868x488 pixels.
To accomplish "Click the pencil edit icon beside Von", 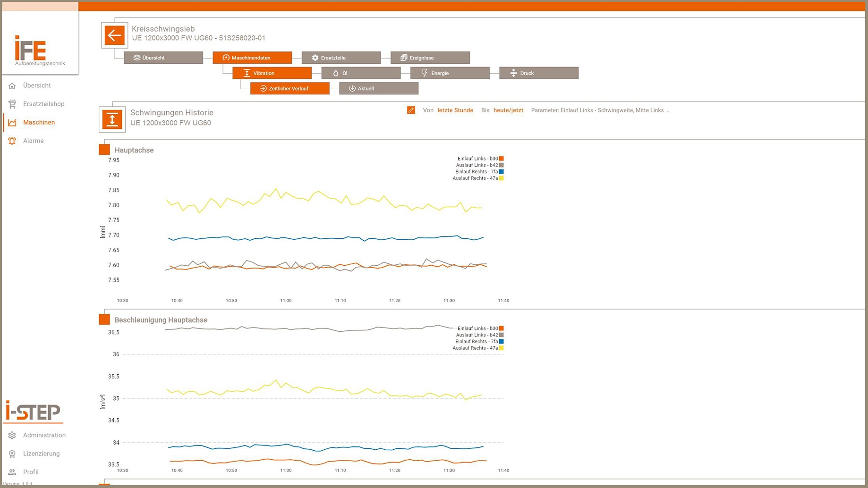I will [411, 110].
